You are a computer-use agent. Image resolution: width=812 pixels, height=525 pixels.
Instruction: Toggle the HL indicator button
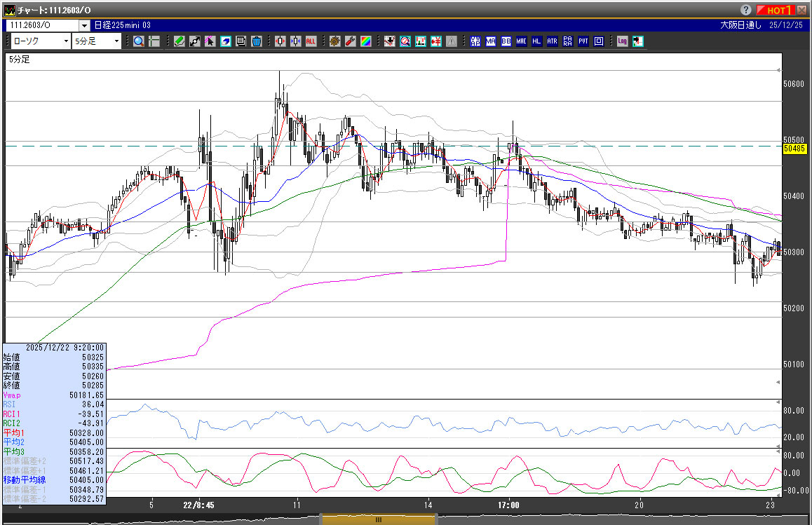click(x=536, y=41)
